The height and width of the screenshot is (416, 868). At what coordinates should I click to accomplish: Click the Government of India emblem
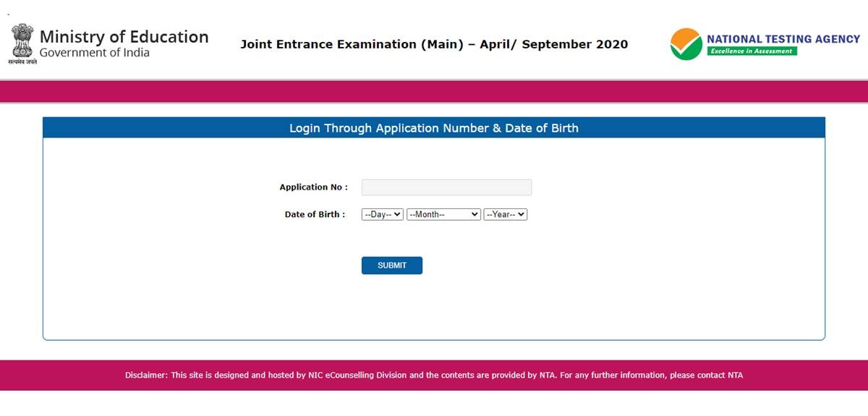pos(22,41)
